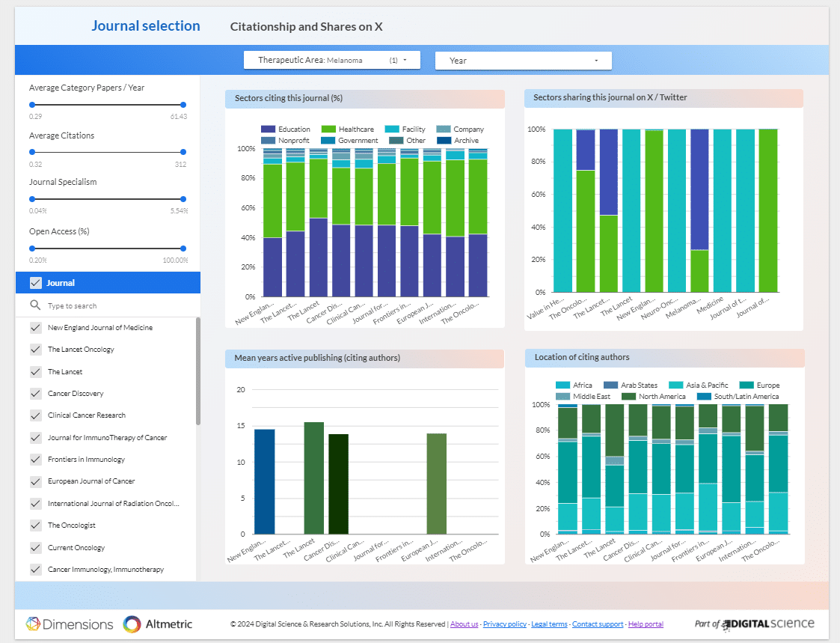
Task: Uncheck the Journal select-all checkbox
Action: coord(35,283)
